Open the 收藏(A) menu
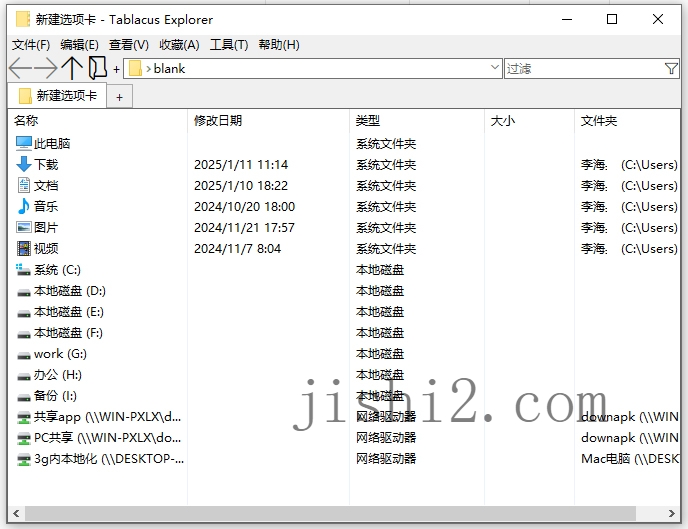 tap(179, 45)
